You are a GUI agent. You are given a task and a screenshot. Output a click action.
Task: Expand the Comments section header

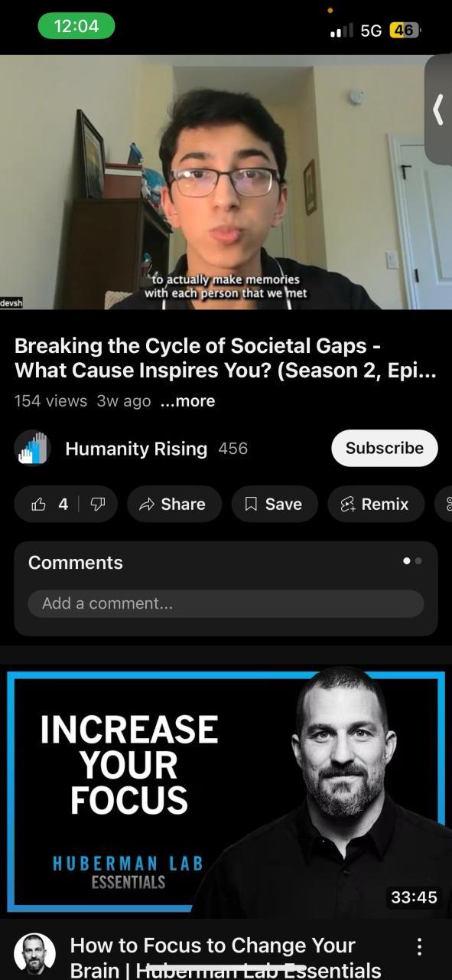[76, 563]
